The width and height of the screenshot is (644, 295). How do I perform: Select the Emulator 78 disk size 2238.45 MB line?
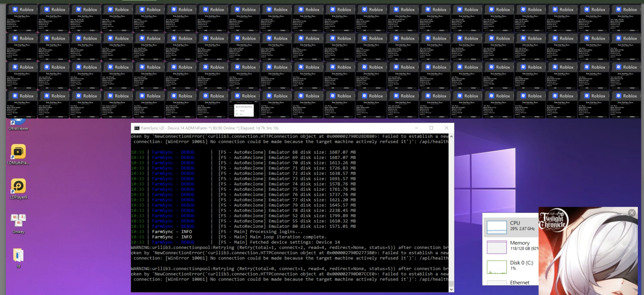coord(243,210)
